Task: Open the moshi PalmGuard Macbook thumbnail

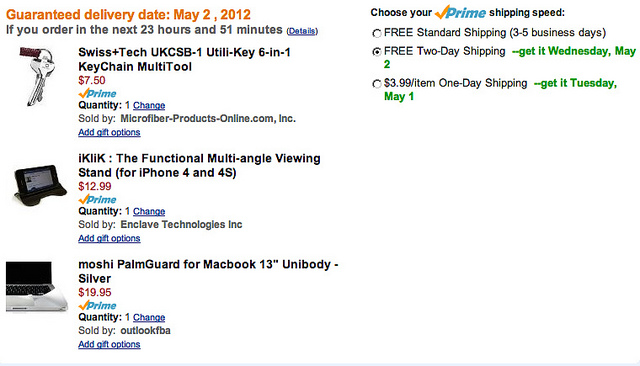Action: [x=37, y=287]
